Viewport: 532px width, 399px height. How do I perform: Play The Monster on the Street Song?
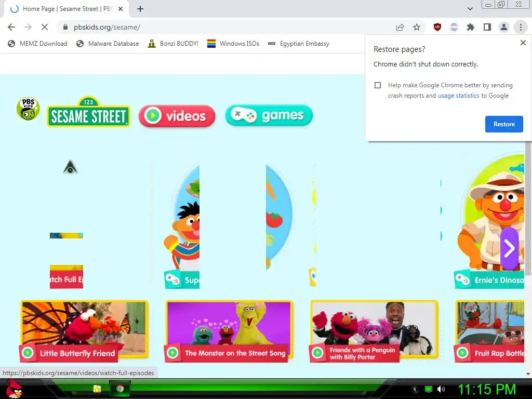tap(229, 331)
